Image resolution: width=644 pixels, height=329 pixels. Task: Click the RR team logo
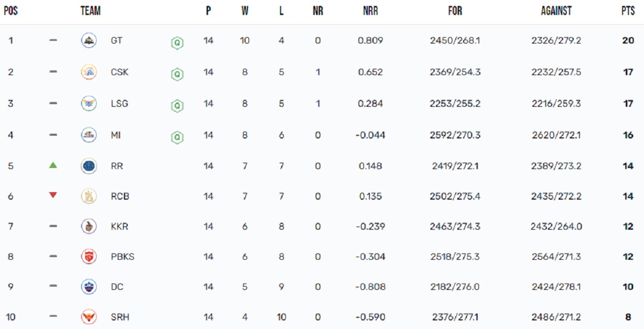click(x=89, y=166)
